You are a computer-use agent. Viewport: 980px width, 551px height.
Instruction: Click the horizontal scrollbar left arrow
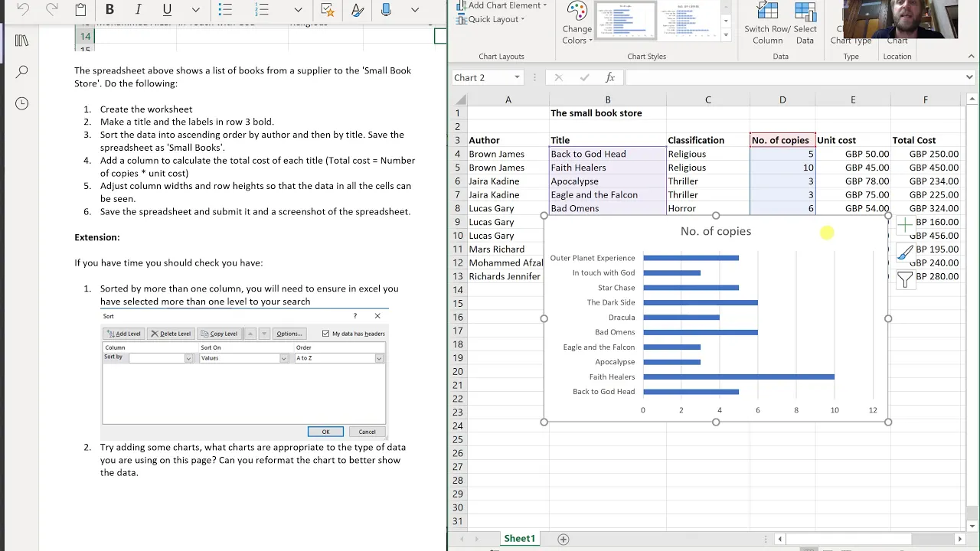pos(779,539)
